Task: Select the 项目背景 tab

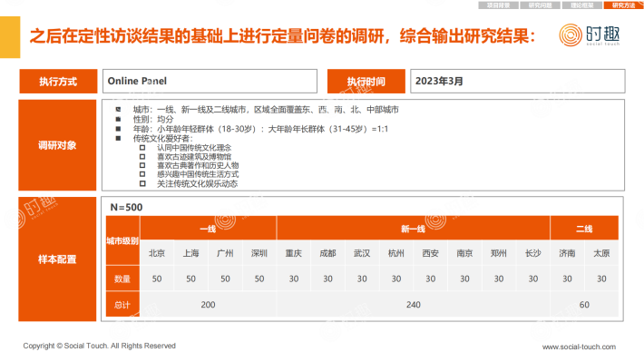Action: [498, 5]
